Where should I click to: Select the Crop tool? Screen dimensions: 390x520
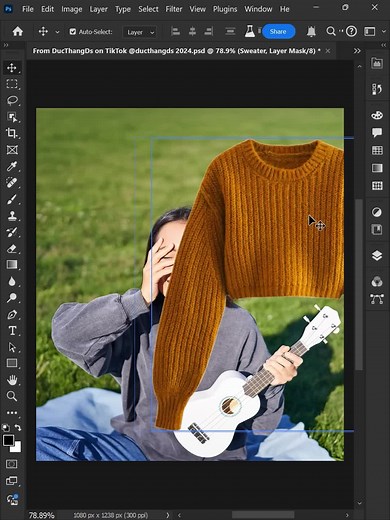pyautogui.click(x=12, y=133)
